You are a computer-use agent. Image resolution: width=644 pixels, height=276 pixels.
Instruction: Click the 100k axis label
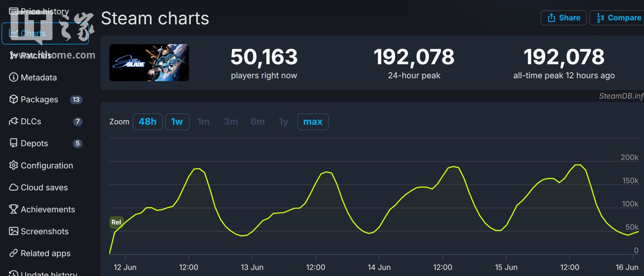630,204
